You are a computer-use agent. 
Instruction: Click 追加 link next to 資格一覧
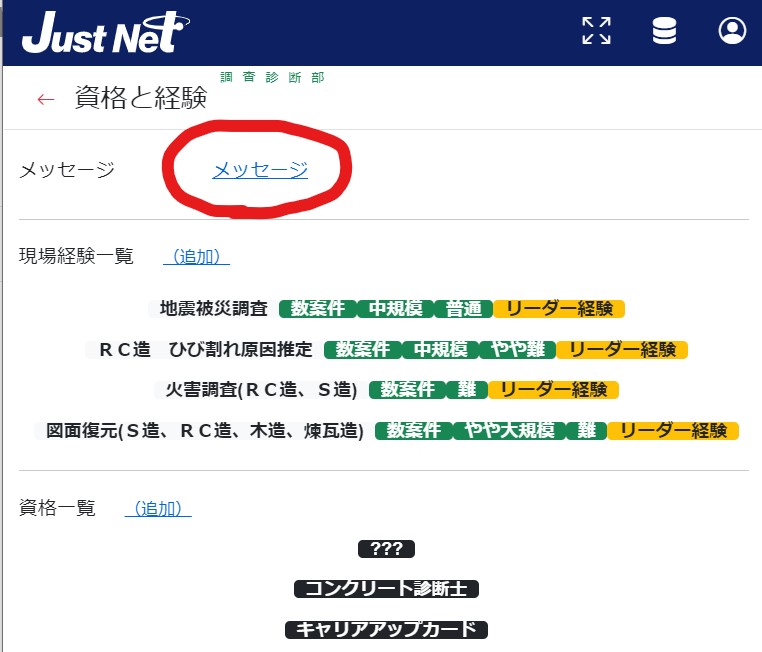[x=158, y=509]
